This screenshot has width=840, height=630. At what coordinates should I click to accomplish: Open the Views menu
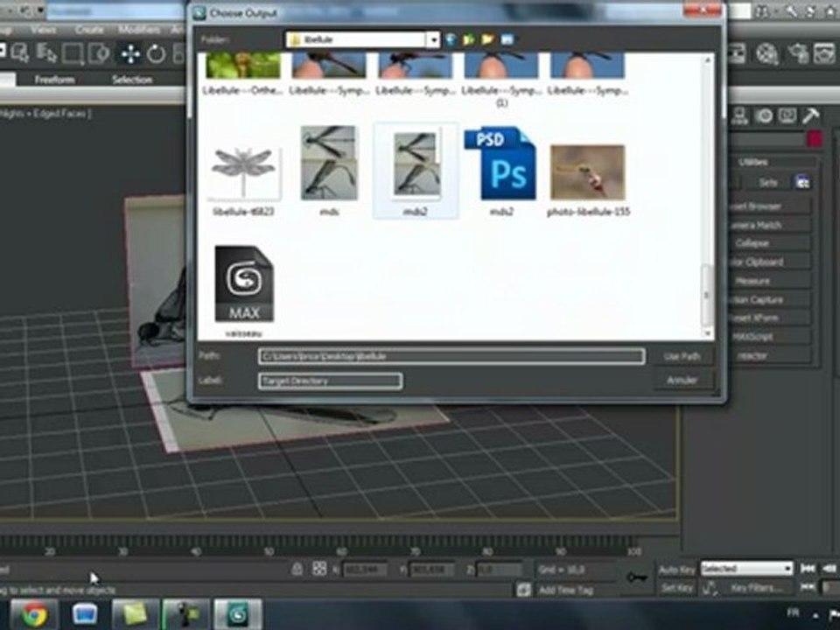[x=44, y=30]
